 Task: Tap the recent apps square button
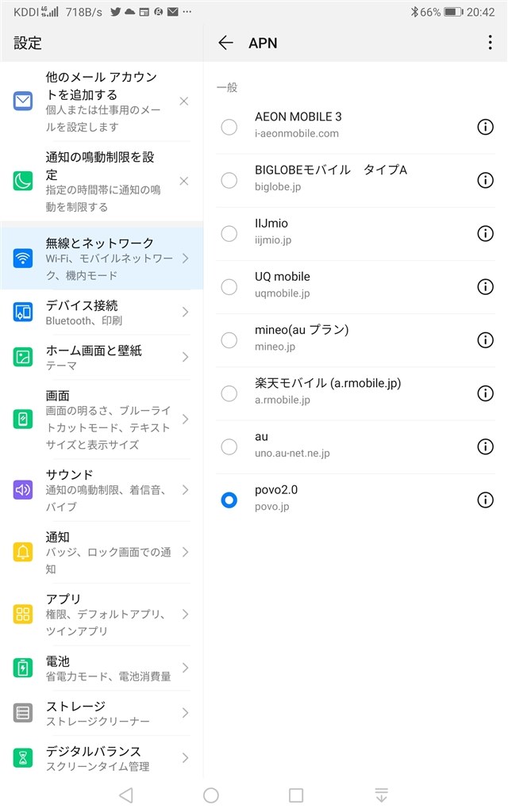(296, 795)
